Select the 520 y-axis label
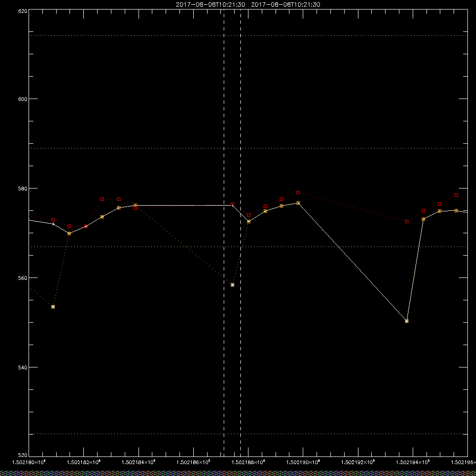This screenshot has height=476, width=476. coord(23,456)
